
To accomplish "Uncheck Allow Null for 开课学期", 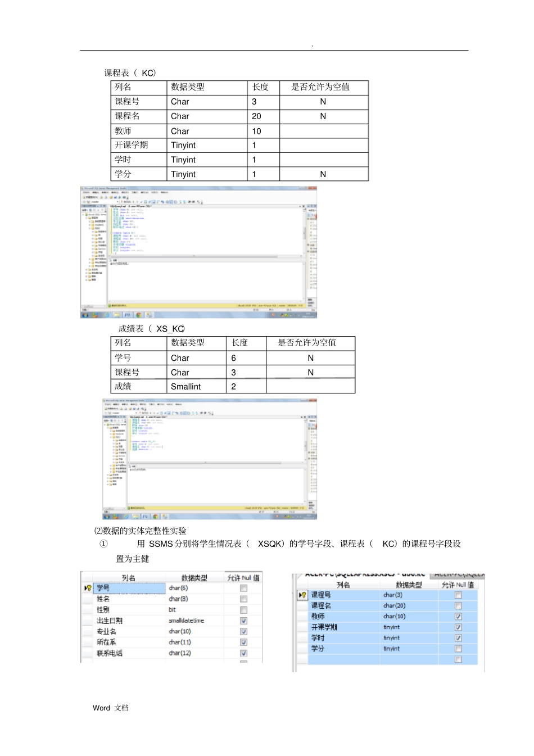I will (x=458, y=627).
